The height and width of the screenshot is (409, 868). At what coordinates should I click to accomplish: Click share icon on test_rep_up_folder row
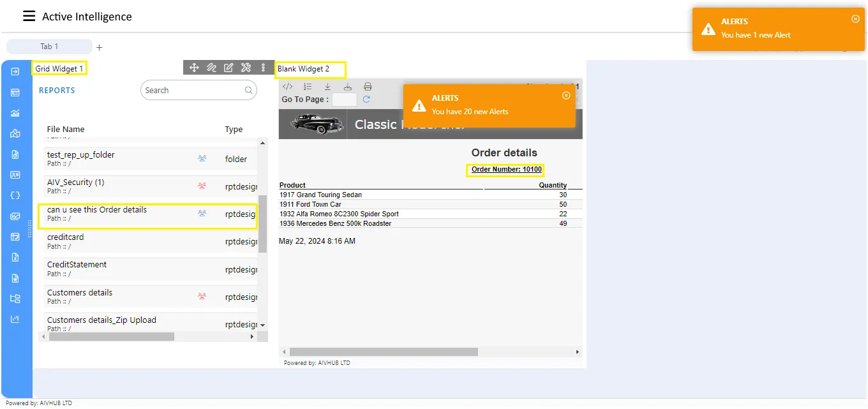click(x=202, y=158)
